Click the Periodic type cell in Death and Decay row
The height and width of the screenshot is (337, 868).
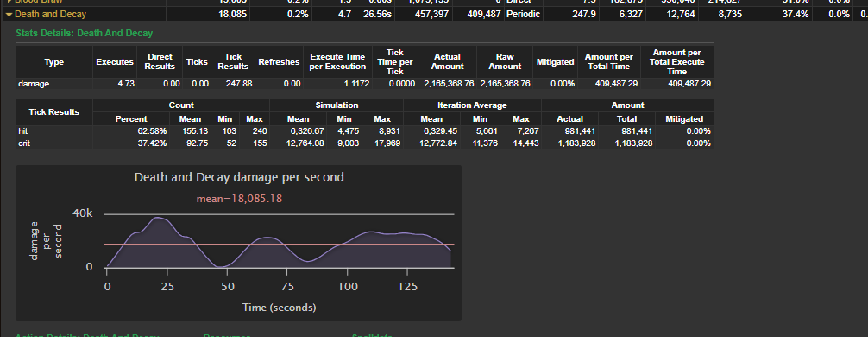pyautogui.click(x=523, y=14)
